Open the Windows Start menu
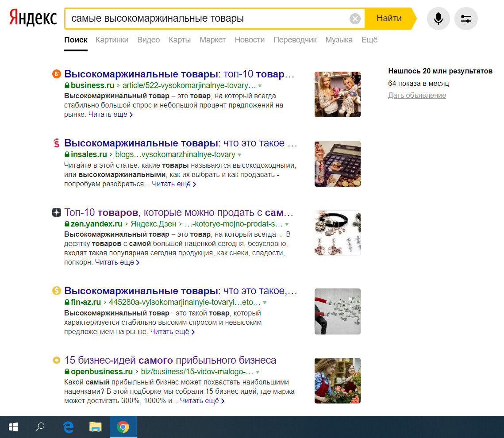This screenshot has width=504, height=438. [x=13, y=427]
